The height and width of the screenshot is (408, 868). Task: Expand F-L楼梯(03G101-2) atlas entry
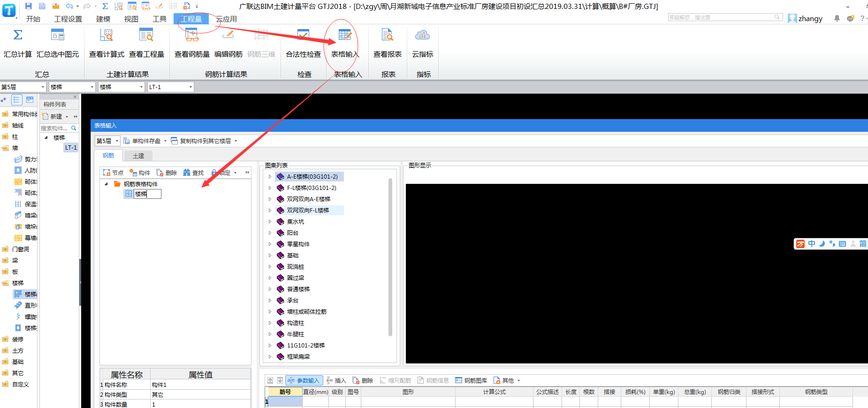(270, 188)
